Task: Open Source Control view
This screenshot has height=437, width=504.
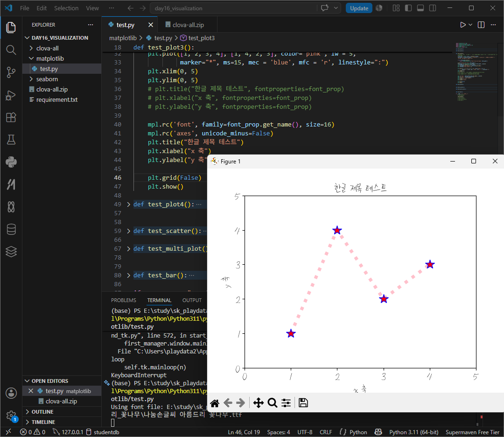Action: click(x=11, y=72)
